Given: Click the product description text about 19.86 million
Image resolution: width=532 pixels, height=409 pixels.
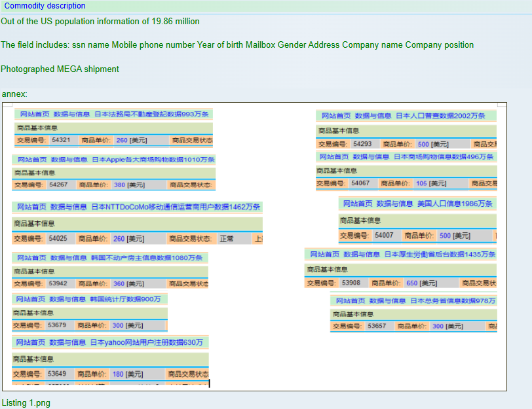Looking at the screenshot, I should (x=100, y=21).
